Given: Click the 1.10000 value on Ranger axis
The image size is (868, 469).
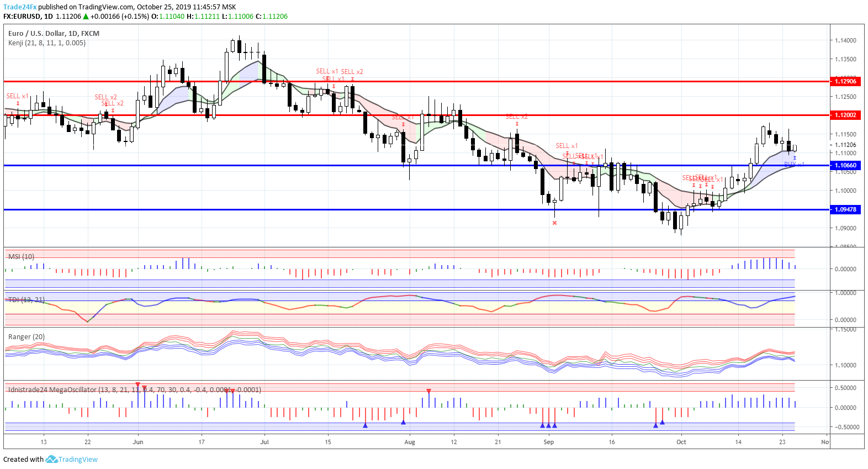Looking at the screenshot, I should 845,365.
